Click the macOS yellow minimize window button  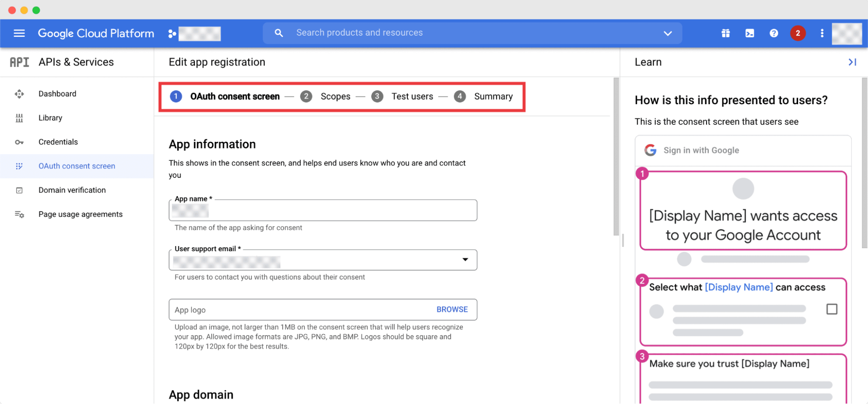24,10
